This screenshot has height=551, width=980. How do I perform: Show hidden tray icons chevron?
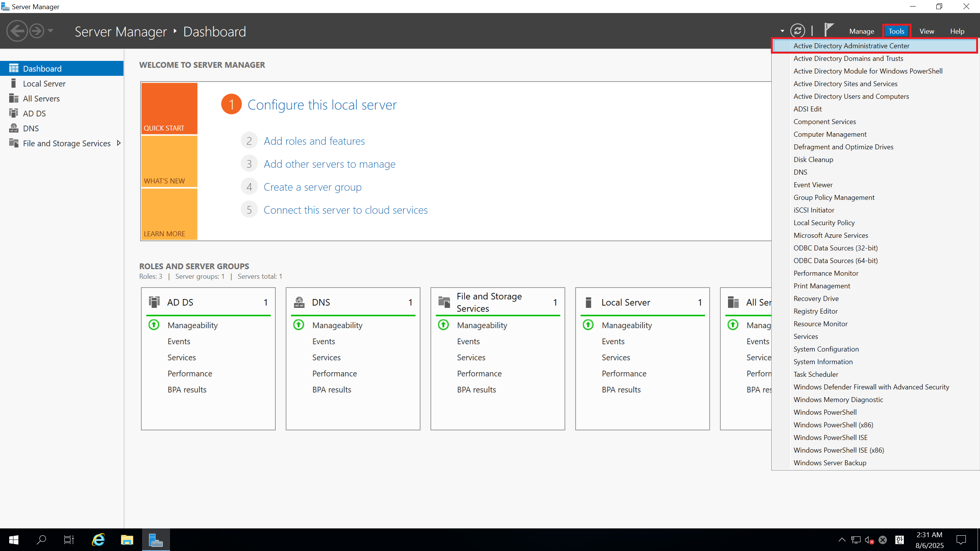point(842,540)
